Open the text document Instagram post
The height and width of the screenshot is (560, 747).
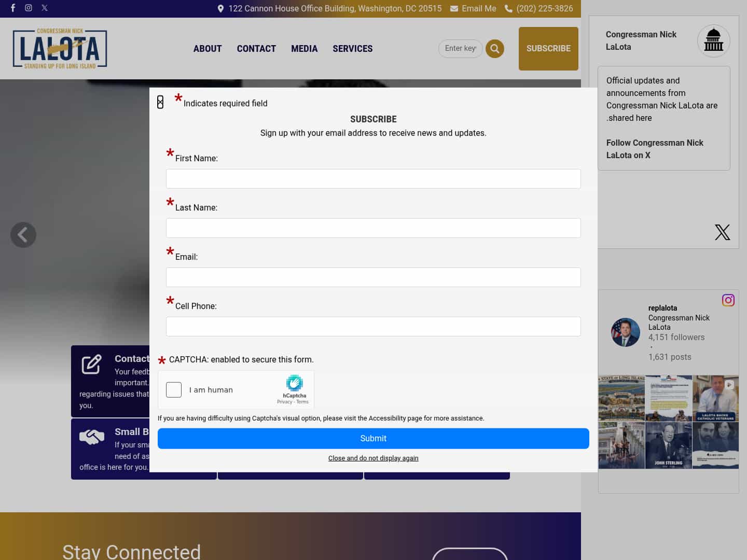669,398
